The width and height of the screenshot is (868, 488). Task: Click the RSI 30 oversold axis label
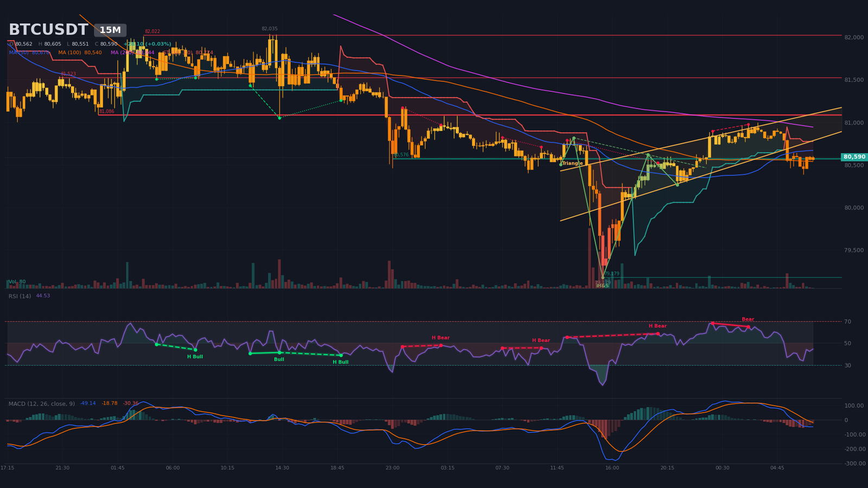[x=847, y=365]
